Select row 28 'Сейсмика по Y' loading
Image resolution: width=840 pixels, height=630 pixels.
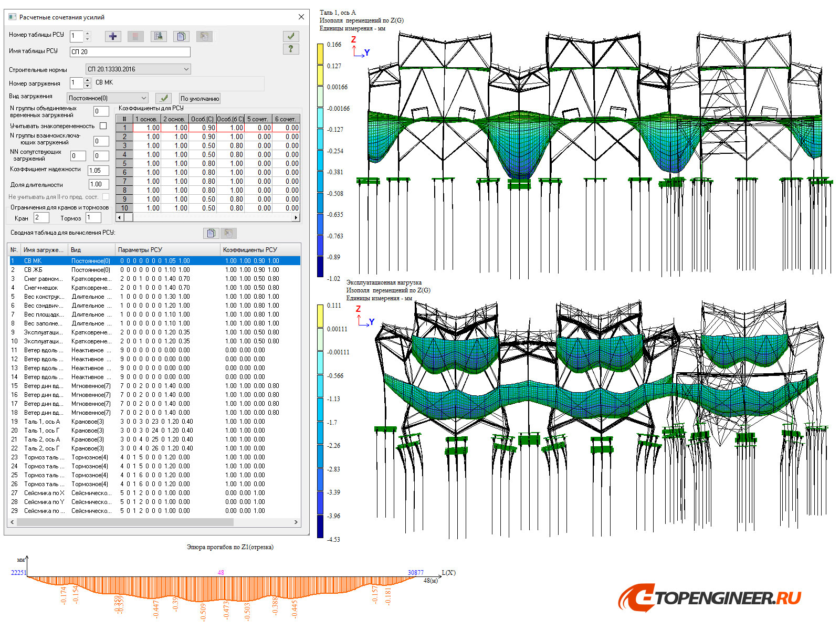(x=154, y=502)
